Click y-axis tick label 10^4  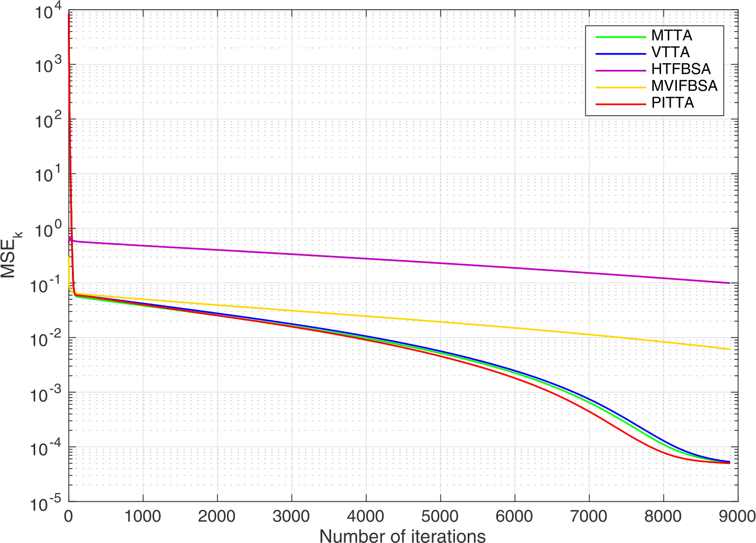click(48, 12)
